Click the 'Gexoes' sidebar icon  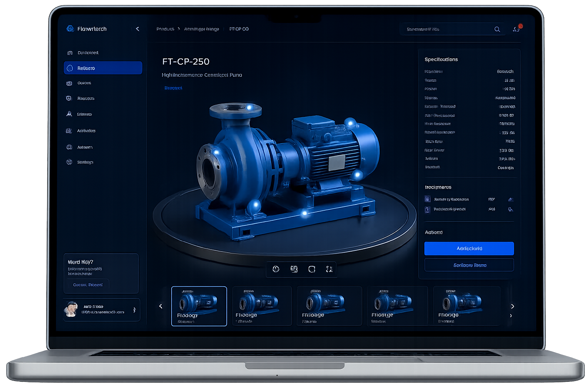point(69,83)
